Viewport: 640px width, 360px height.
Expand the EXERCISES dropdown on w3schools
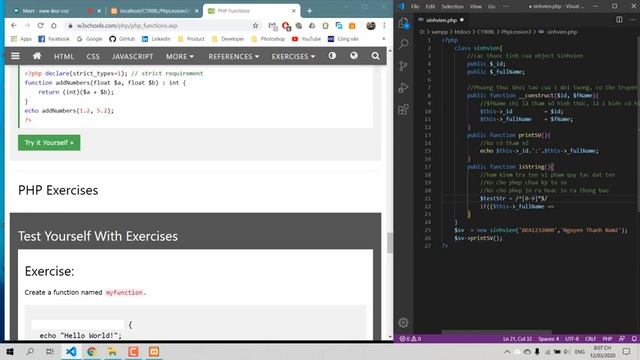(293, 56)
